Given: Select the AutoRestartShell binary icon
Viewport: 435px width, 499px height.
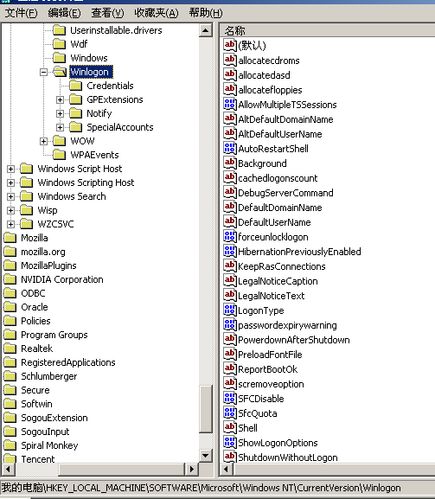Looking at the screenshot, I should coord(230,148).
